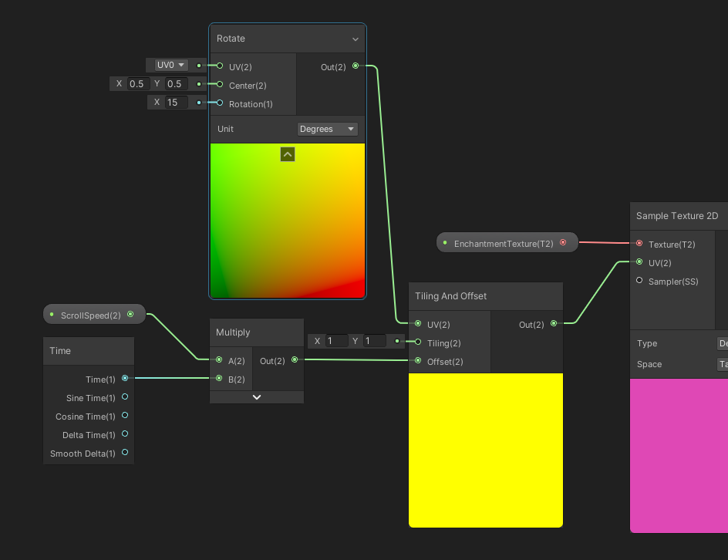Click the Offset(2) input port on Tiling And Offset
Viewport: 728px width, 560px height.
416,361
